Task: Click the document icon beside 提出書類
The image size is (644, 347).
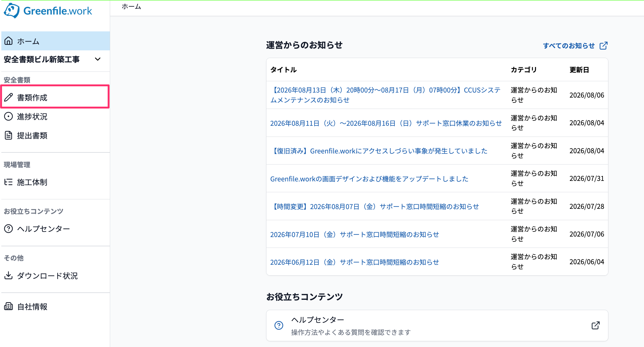Action: 8,135
